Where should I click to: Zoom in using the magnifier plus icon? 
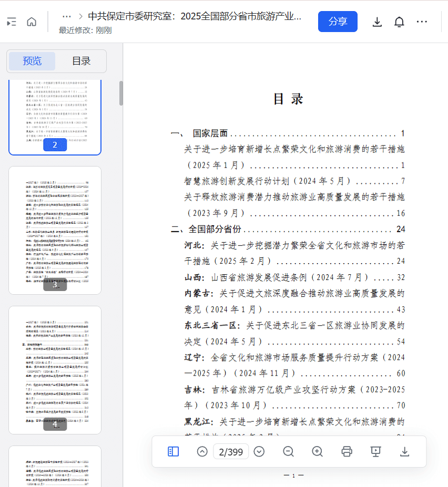[317, 451]
